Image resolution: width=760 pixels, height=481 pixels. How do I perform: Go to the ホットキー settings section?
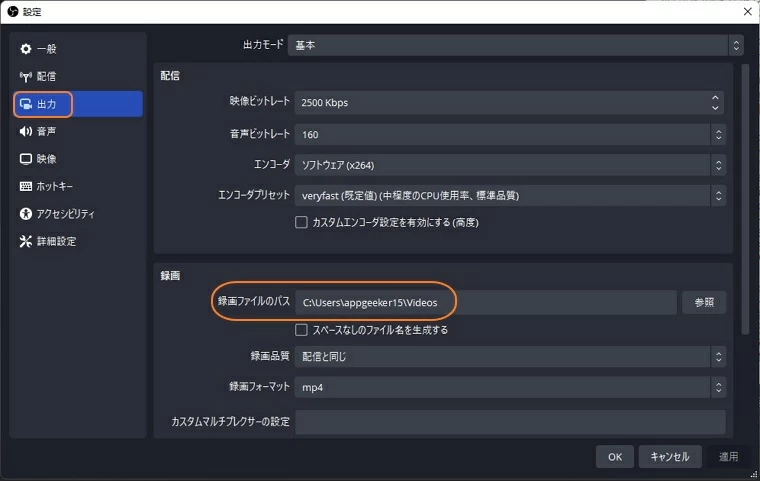78,186
